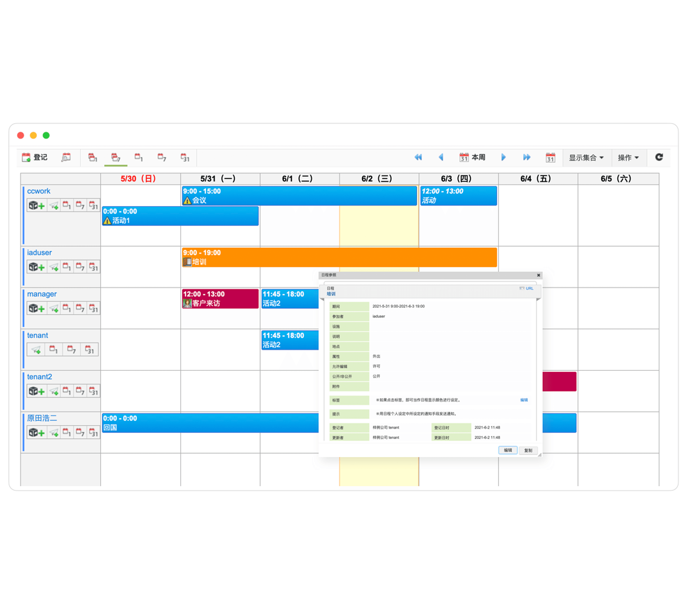Click the URL link in the dialog

coord(529,288)
